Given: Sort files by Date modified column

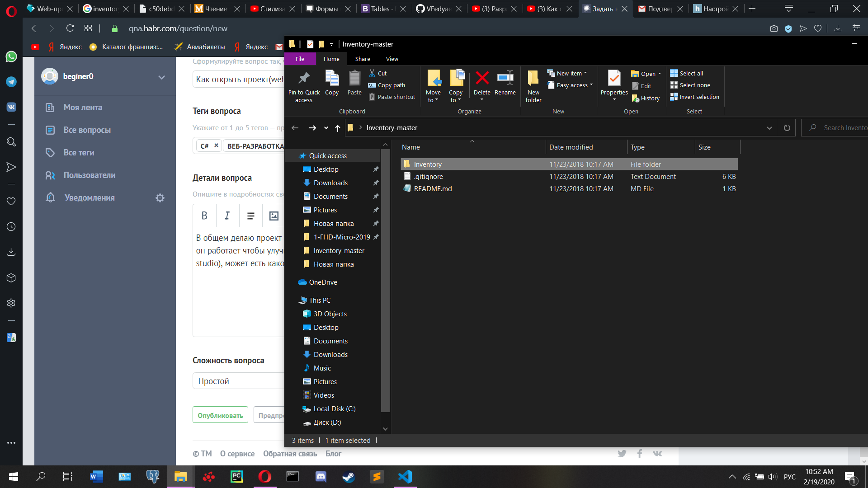Looking at the screenshot, I should coord(586,147).
